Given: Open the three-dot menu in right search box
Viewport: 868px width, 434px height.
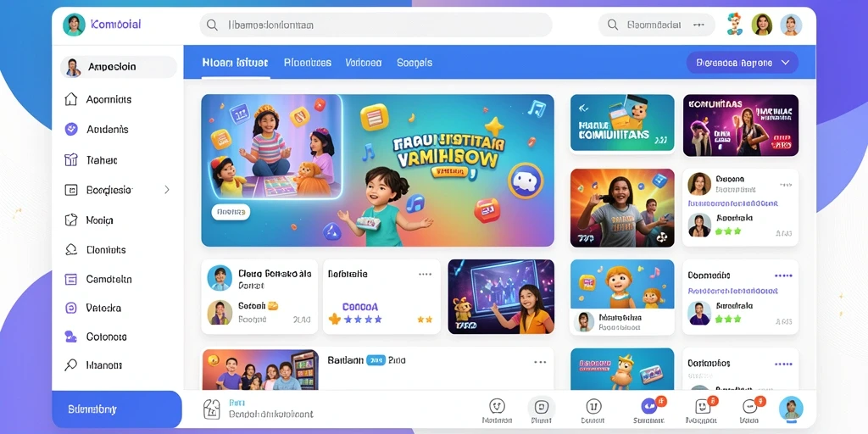Looking at the screenshot, I should [698, 25].
